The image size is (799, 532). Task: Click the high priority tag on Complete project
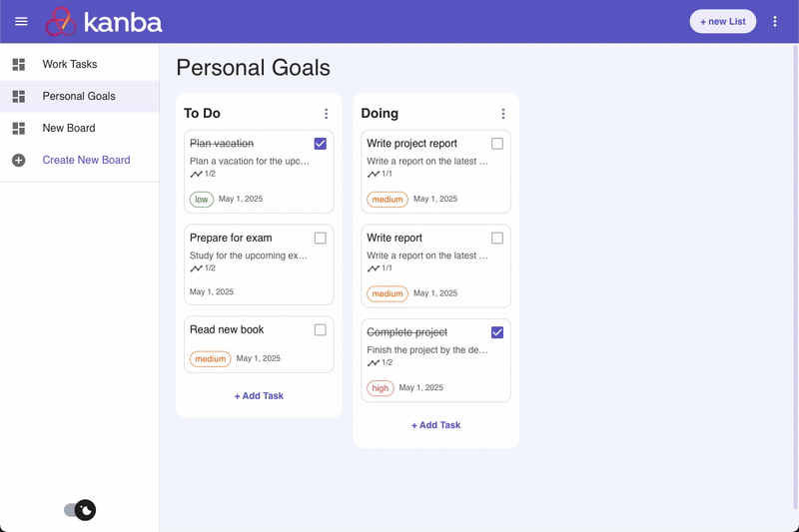coord(381,388)
